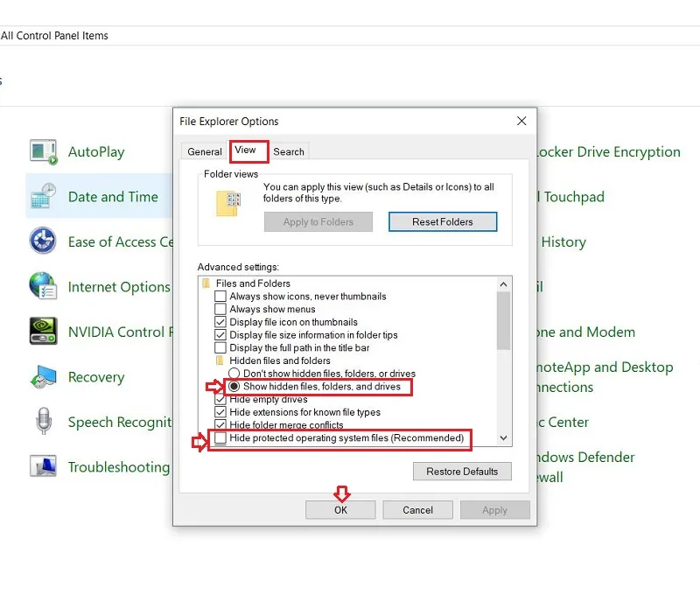Viewport: 700px width, 595px height.
Task: Confirm the dialog with OK
Action: [x=340, y=510]
